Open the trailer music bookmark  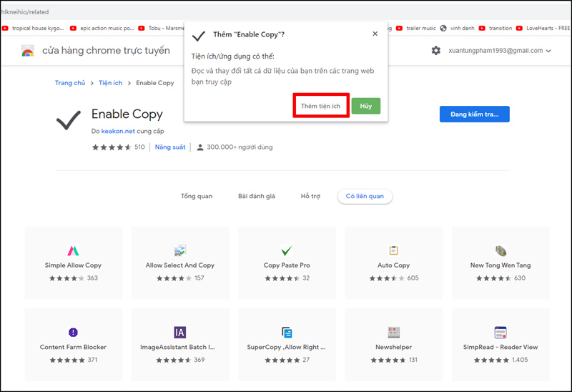tap(416, 28)
